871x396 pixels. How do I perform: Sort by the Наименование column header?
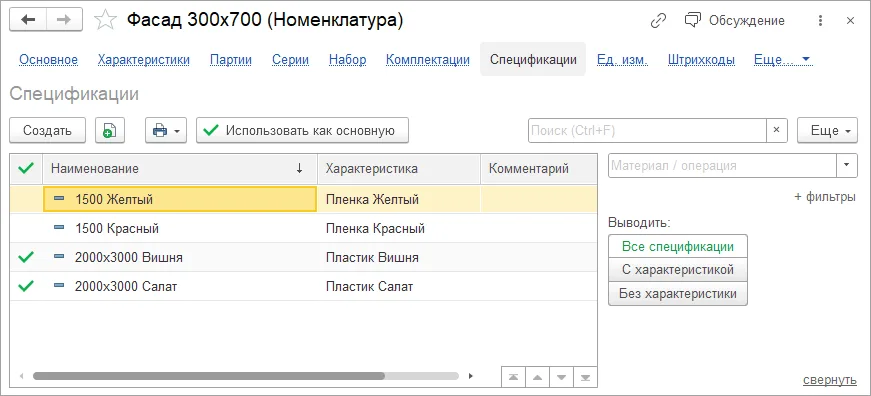click(x=180, y=169)
